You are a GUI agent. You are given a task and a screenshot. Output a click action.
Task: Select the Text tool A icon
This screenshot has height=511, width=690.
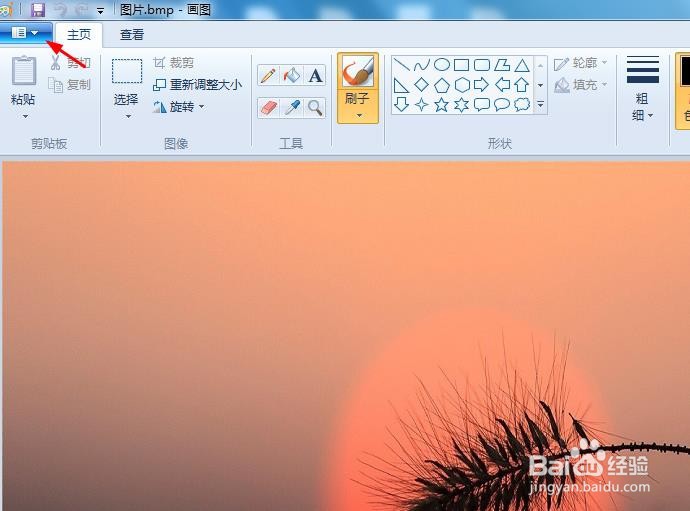(x=315, y=76)
